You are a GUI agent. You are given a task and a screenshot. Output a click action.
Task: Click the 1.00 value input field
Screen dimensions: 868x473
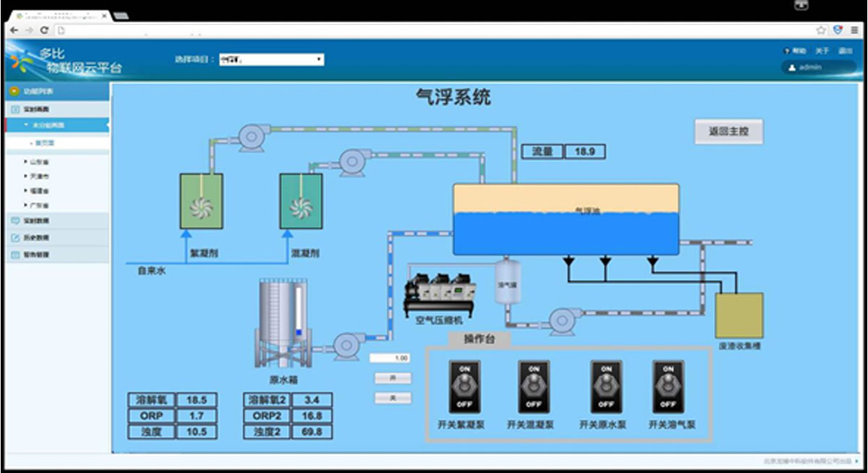click(391, 358)
